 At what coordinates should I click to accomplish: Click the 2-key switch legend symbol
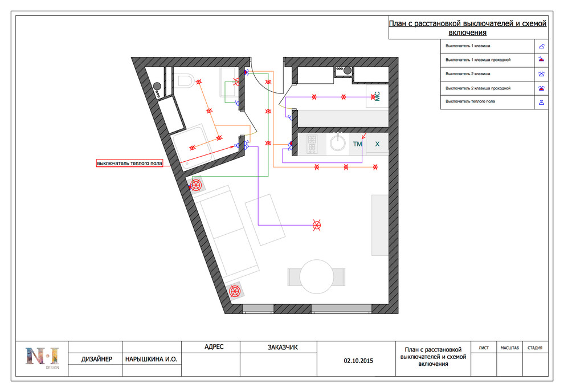(542, 74)
